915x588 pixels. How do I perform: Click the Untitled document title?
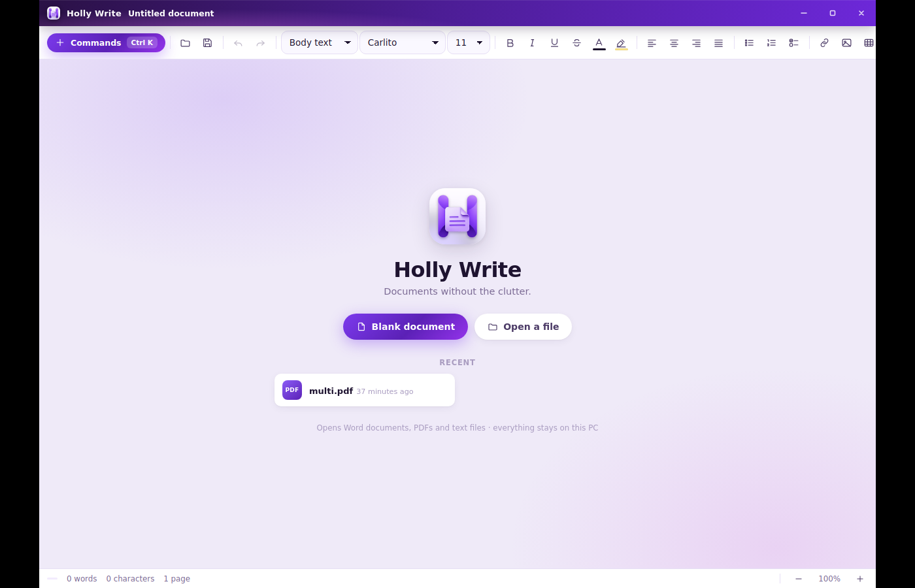tap(171, 13)
